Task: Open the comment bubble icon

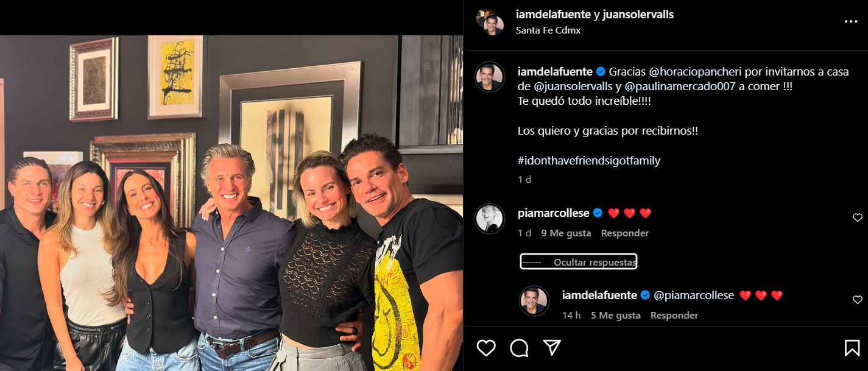Action: click(x=519, y=348)
